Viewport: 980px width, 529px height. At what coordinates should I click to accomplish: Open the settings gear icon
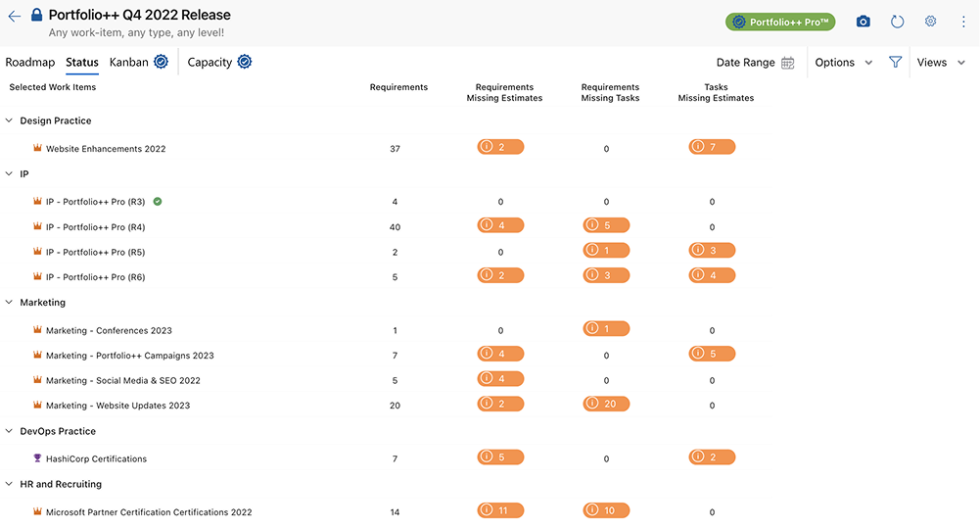coord(930,22)
